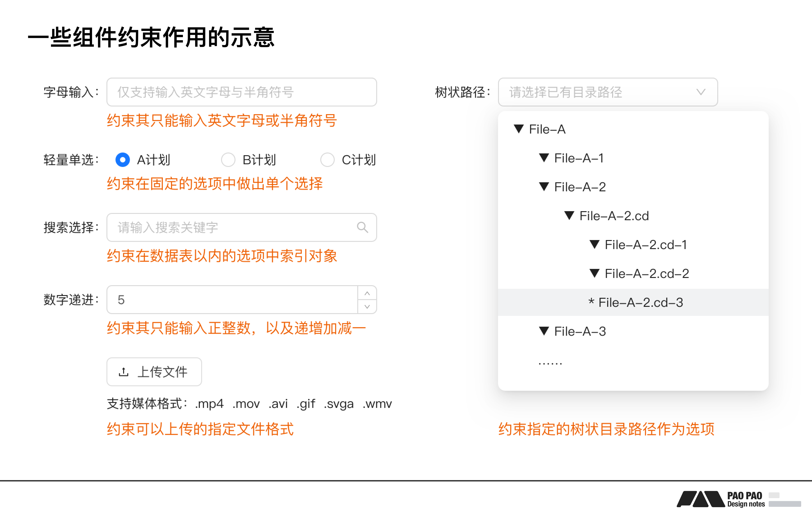Click the 请选择已有目录路径 placeholder
This screenshot has width=812, height=518.
coord(565,92)
